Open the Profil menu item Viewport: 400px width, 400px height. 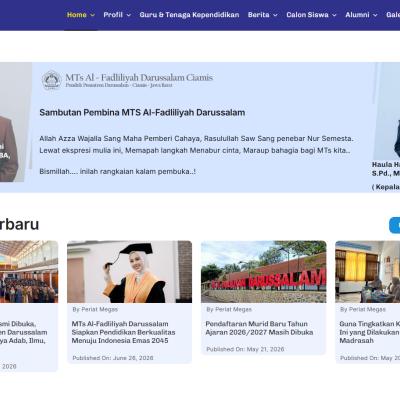[113, 15]
